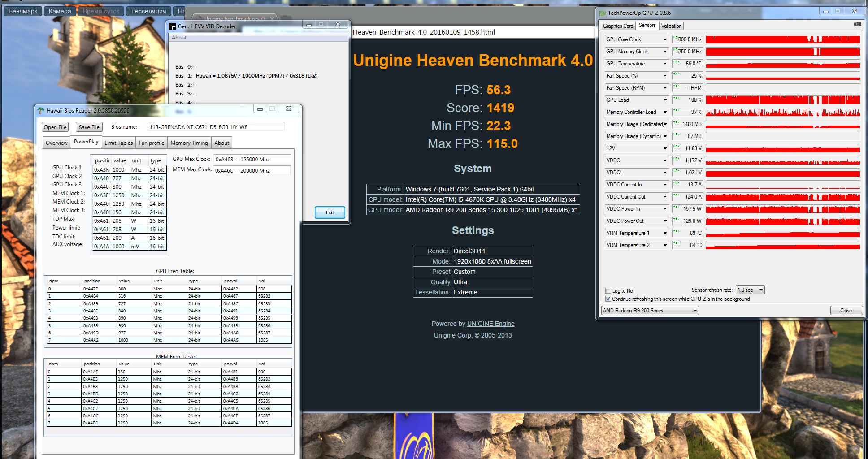Go to the Fan profile tab
The width and height of the screenshot is (868, 459).
[152, 143]
